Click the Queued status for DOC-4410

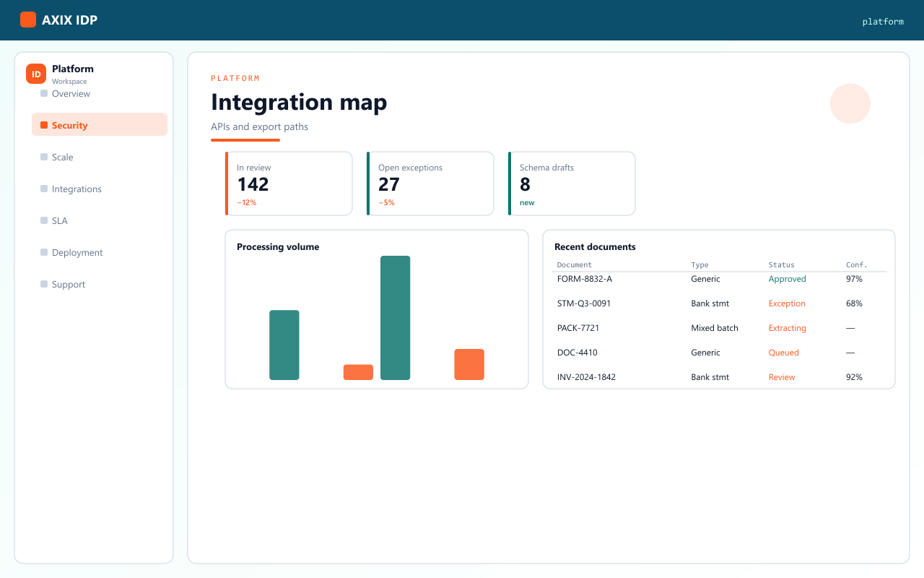pyautogui.click(x=784, y=353)
